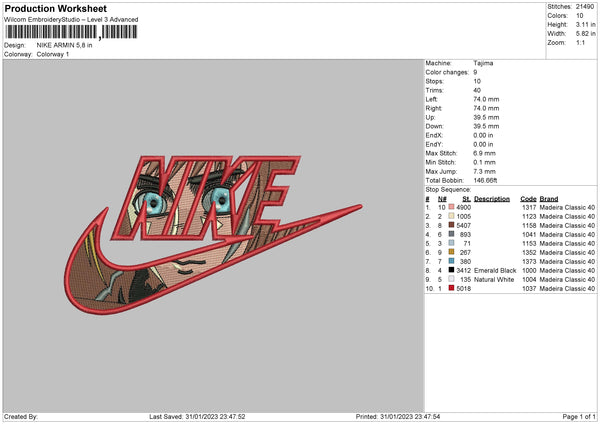Click the Natural White color swatch
The height and width of the screenshot is (424, 600).
[x=451, y=279]
